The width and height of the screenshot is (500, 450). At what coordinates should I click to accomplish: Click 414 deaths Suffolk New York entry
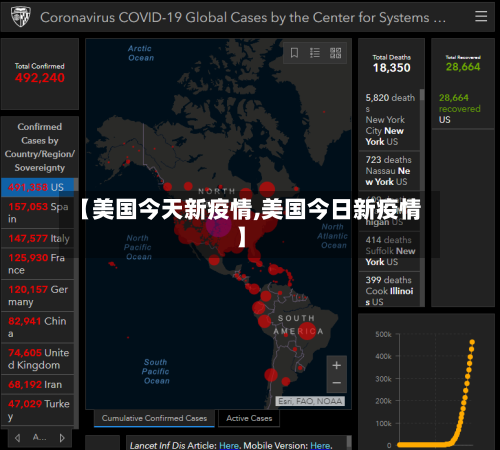(389, 251)
